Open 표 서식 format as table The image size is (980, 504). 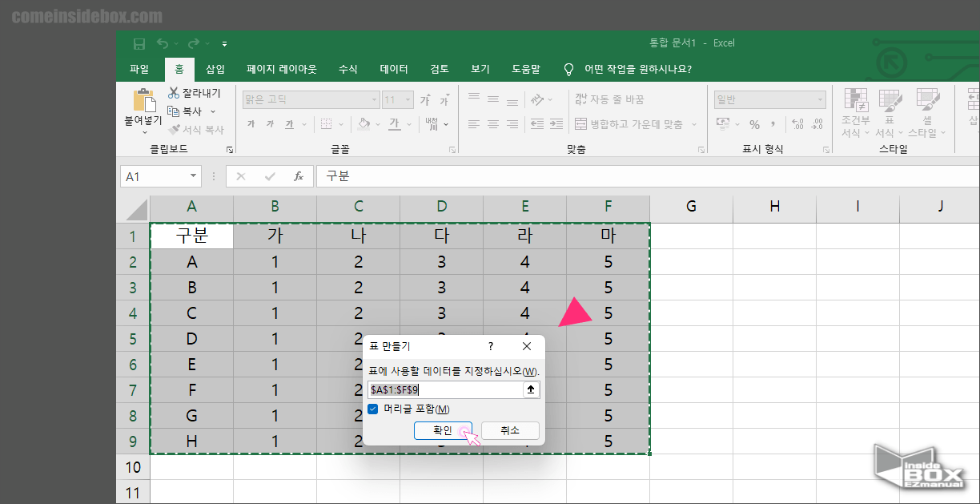[889, 114]
